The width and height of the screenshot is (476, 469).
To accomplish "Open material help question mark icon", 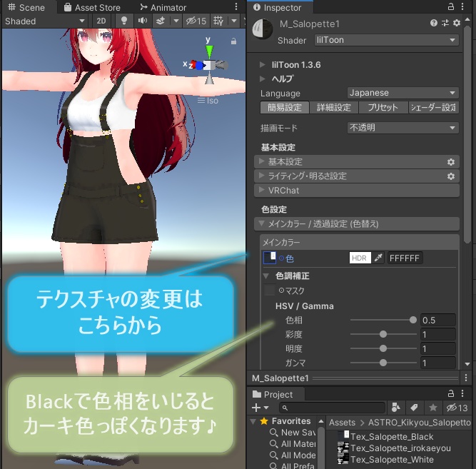I will click(x=433, y=23).
